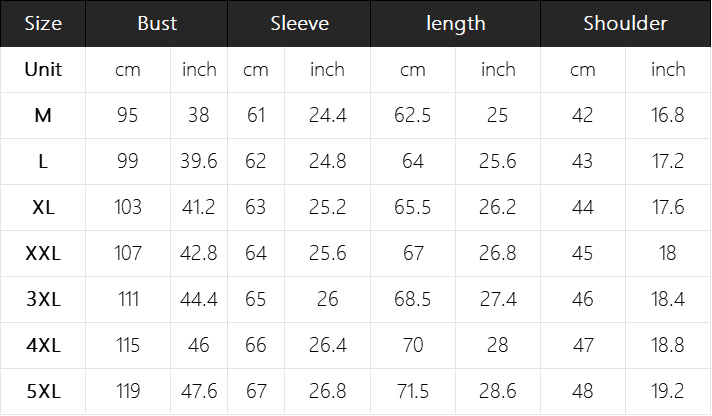Select the 62.5 cm length cell
Screen dimensions: 712x416
412,115
